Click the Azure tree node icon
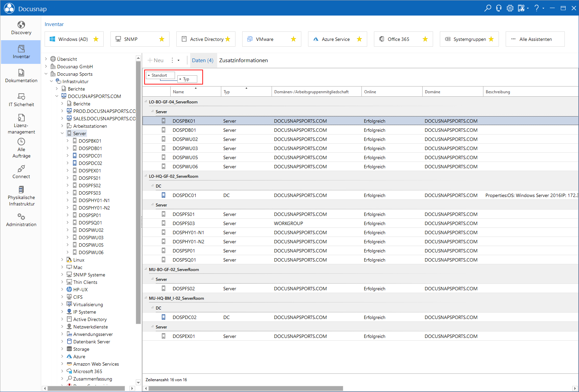The height and width of the screenshot is (392, 579). point(69,356)
